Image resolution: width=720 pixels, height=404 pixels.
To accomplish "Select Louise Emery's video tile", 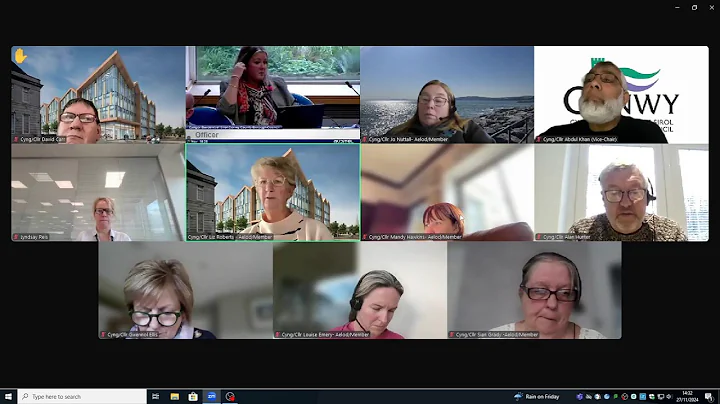I will tap(360, 290).
